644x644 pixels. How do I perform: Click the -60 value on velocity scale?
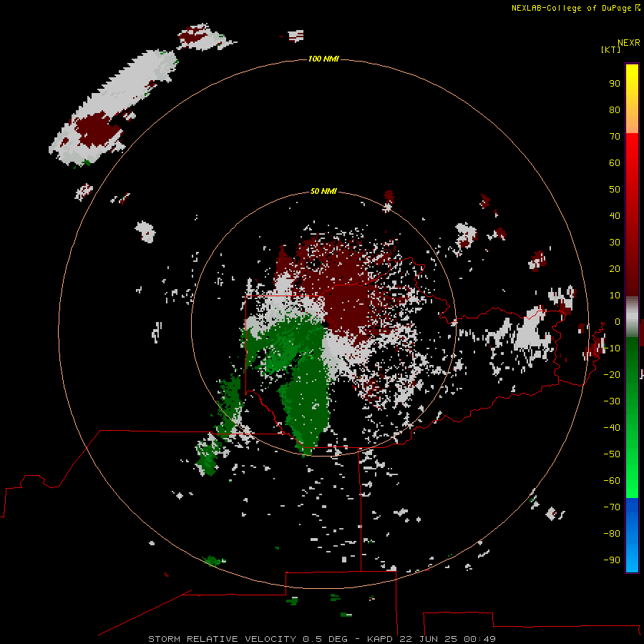click(612, 481)
